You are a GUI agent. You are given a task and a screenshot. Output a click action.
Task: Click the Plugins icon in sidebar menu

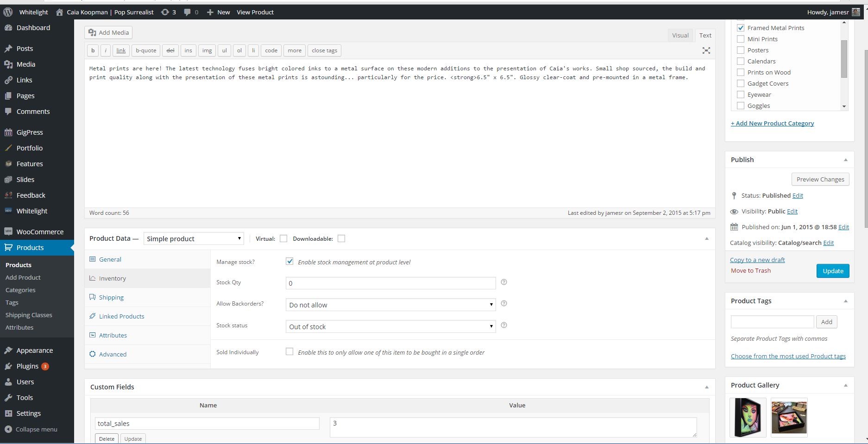point(8,366)
